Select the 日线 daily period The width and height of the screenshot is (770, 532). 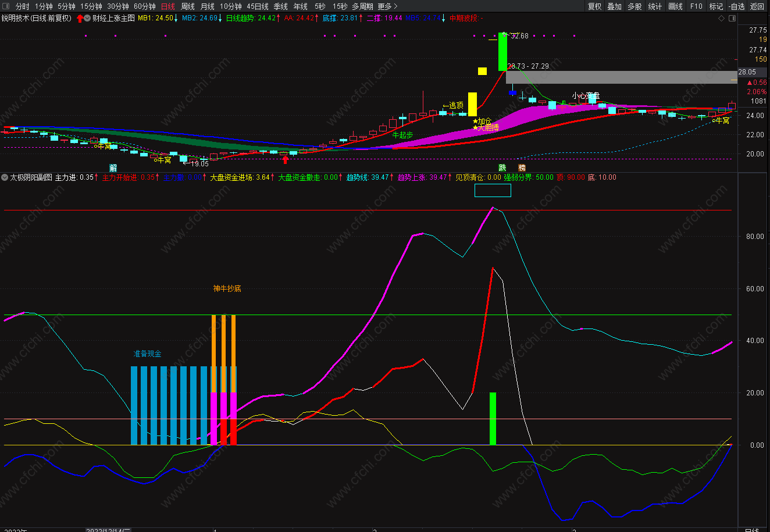tap(167, 6)
